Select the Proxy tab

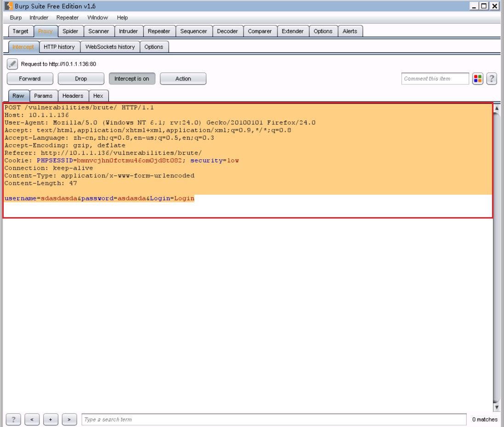tap(45, 31)
